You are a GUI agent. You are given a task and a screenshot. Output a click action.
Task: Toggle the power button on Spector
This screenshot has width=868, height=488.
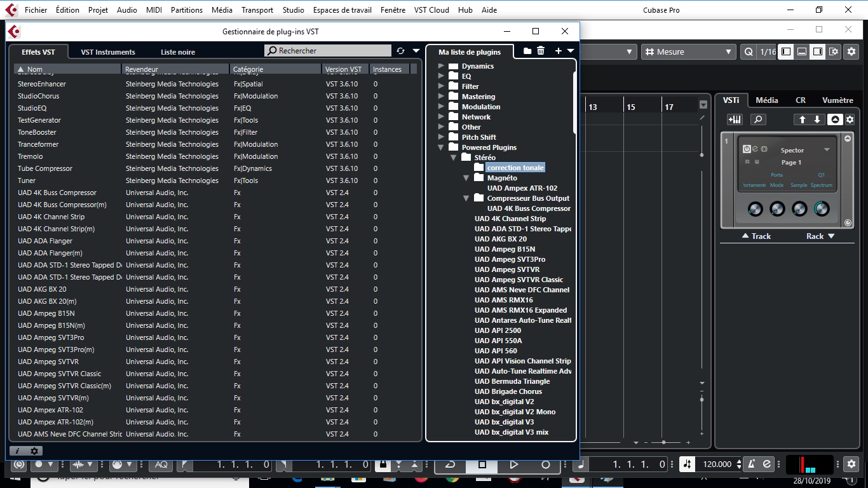(x=747, y=149)
